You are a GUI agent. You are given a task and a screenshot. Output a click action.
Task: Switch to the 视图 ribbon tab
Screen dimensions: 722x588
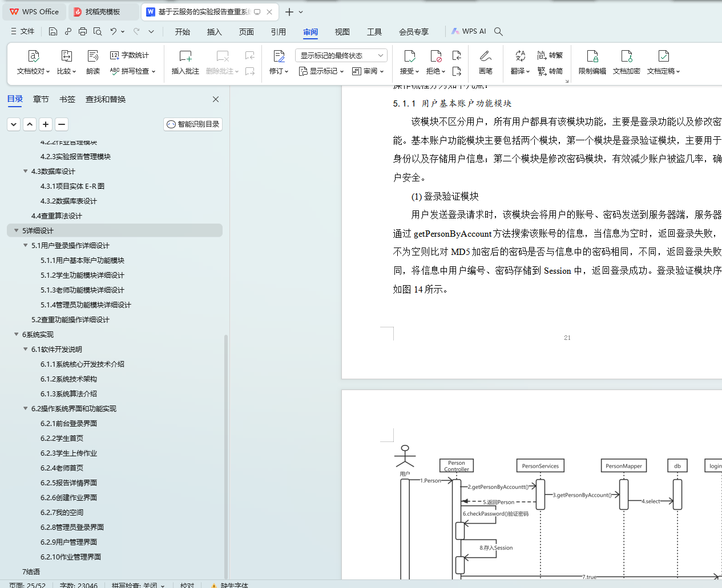[x=342, y=31]
